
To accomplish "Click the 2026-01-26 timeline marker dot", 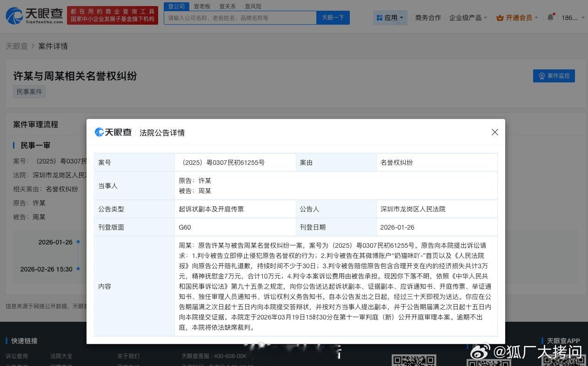I will 78,242.
